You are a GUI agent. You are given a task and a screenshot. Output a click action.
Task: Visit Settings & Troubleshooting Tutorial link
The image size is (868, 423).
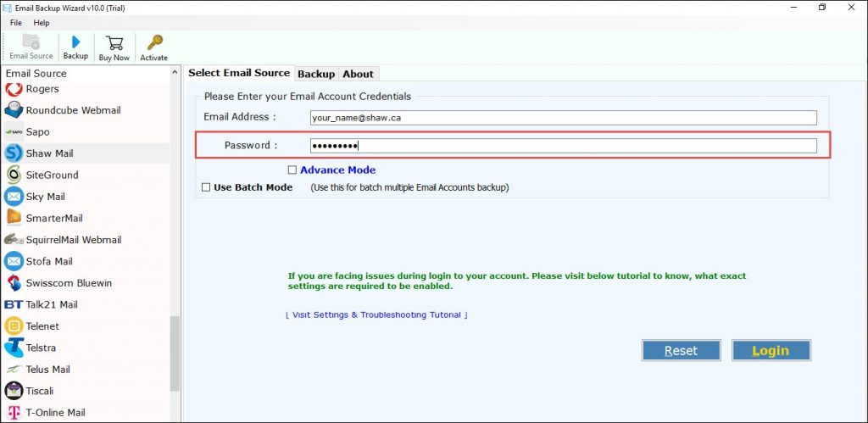376,314
